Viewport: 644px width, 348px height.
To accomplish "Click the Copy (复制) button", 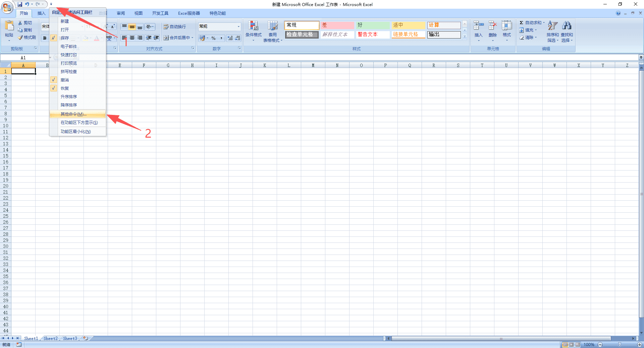I will click(25, 30).
